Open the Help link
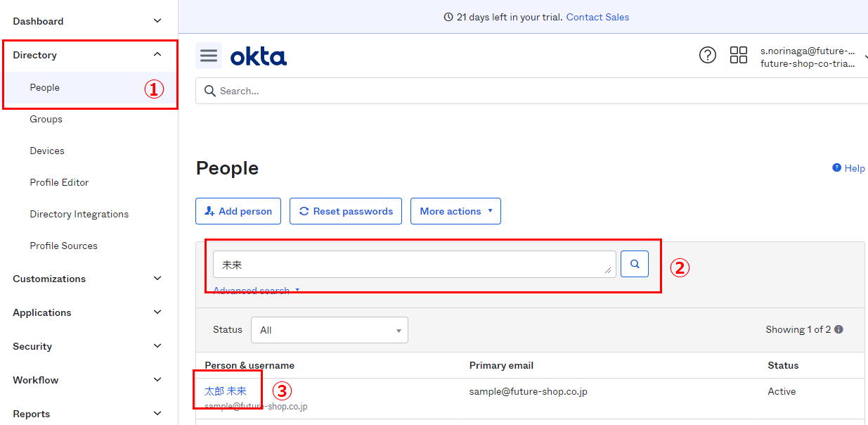The height and width of the screenshot is (425, 868). point(848,168)
